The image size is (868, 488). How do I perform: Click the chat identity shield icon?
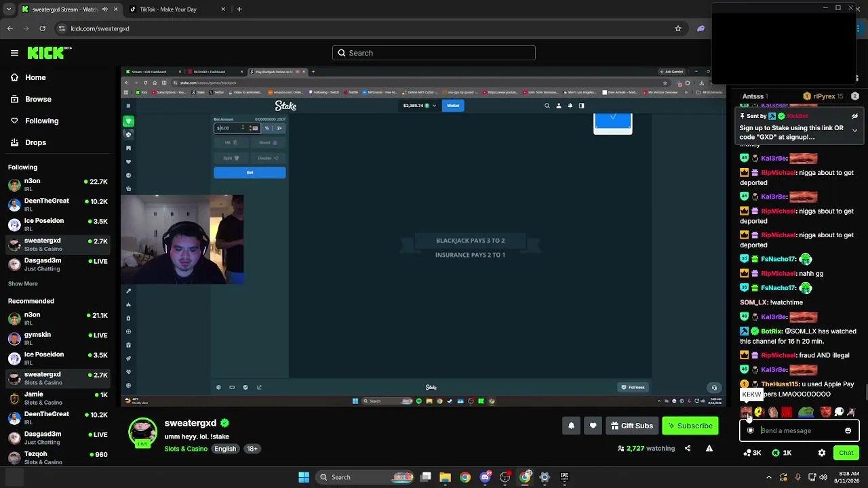tap(750, 430)
